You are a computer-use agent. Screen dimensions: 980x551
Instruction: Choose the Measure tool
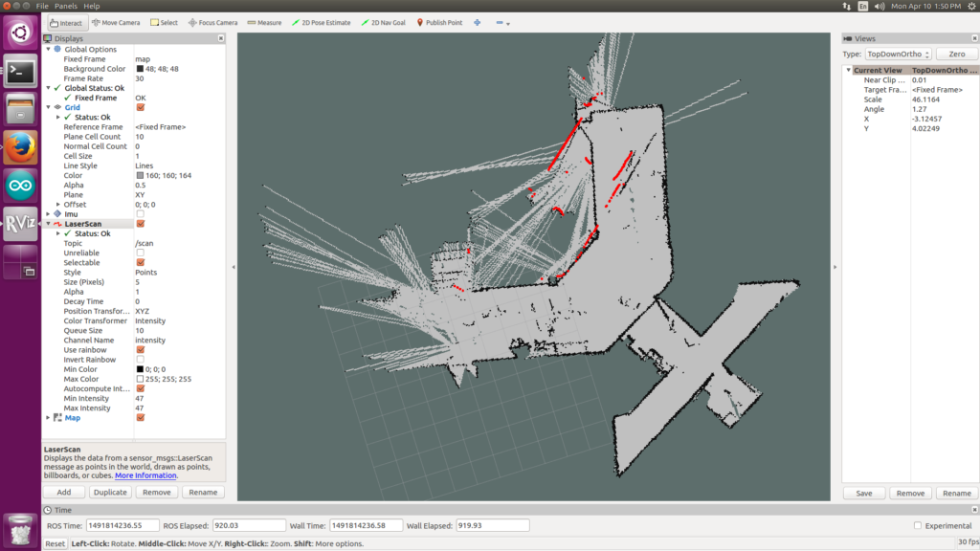[x=264, y=22]
